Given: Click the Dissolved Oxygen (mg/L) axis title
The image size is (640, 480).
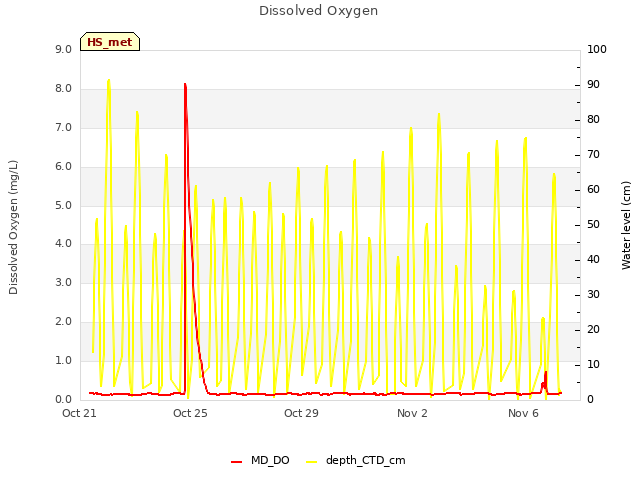Looking at the screenshot, I should point(13,227).
